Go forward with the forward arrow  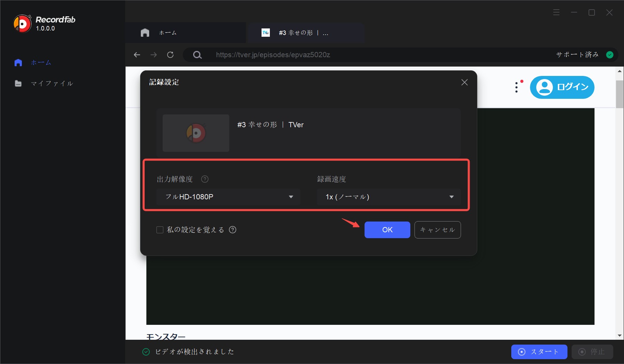154,55
